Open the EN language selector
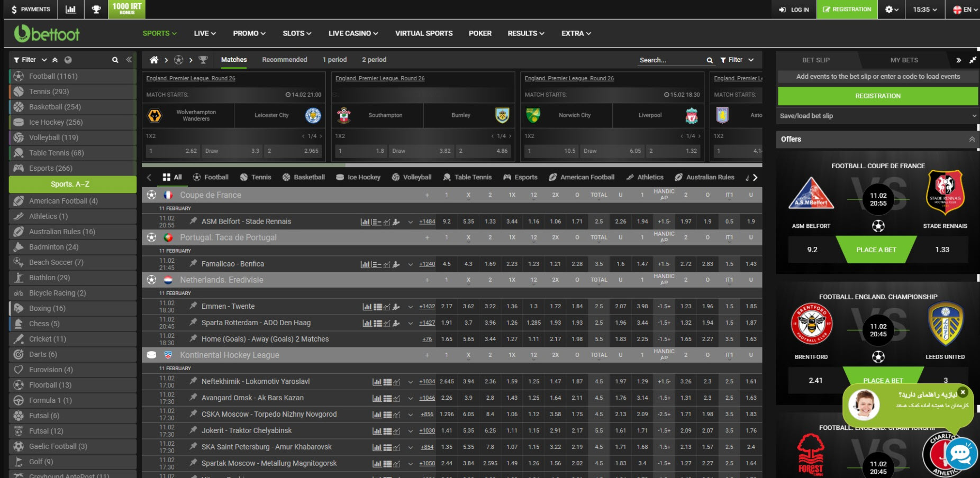980x478 pixels. [x=965, y=10]
